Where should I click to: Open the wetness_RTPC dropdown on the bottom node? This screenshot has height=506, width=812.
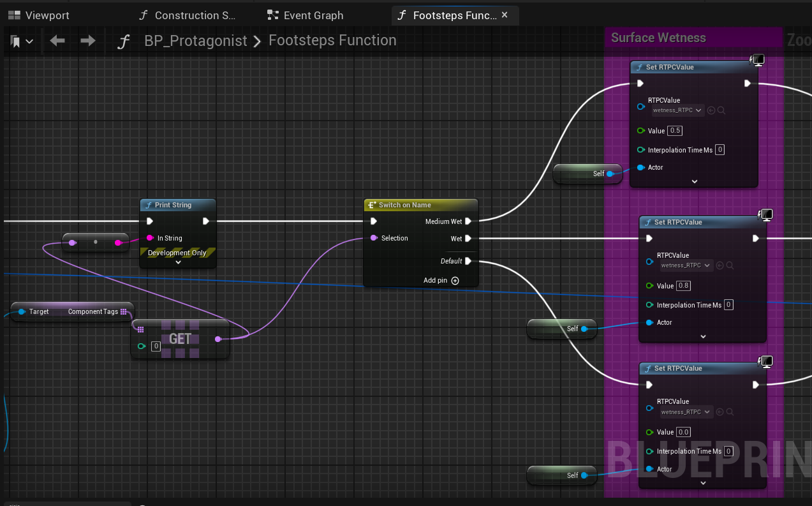tap(686, 412)
